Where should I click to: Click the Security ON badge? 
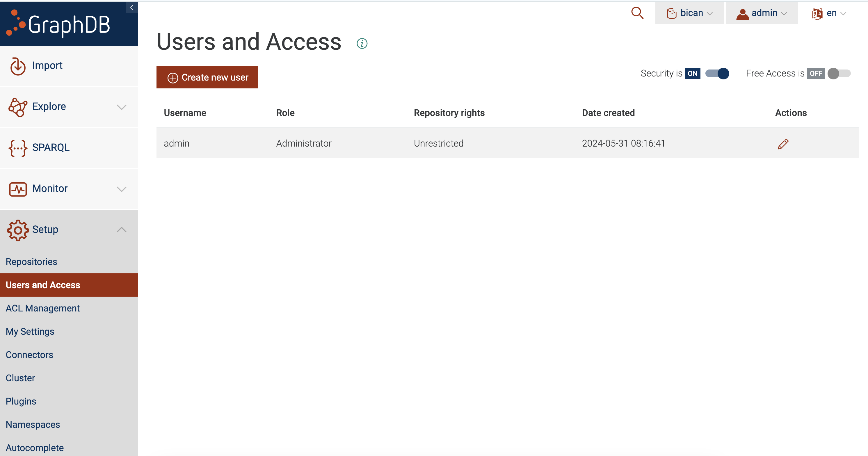[x=692, y=73]
